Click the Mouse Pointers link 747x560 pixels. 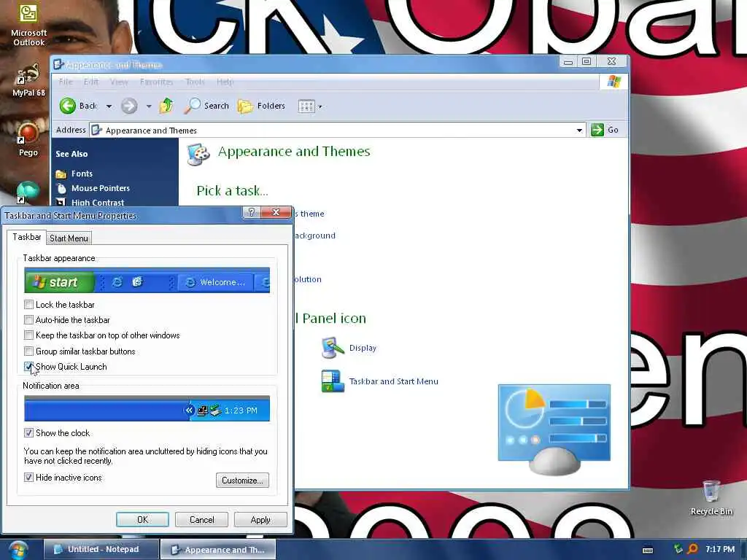pos(101,188)
